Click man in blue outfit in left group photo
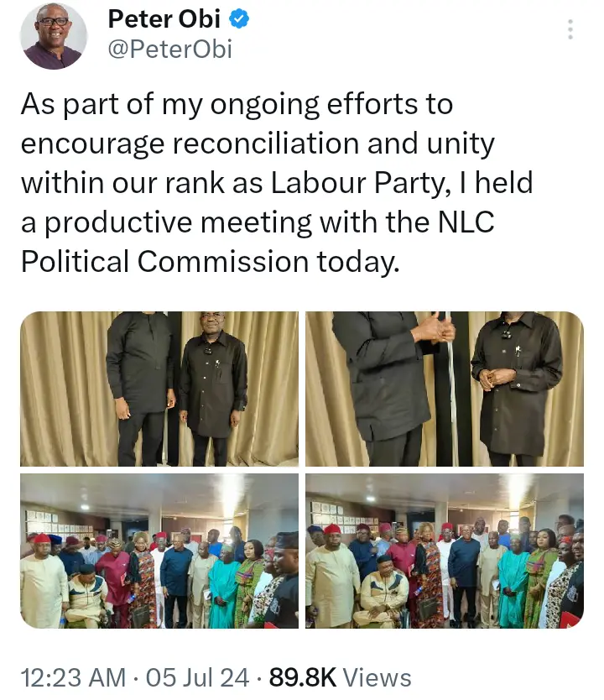604x700 pixels. (x=176, y=578)
